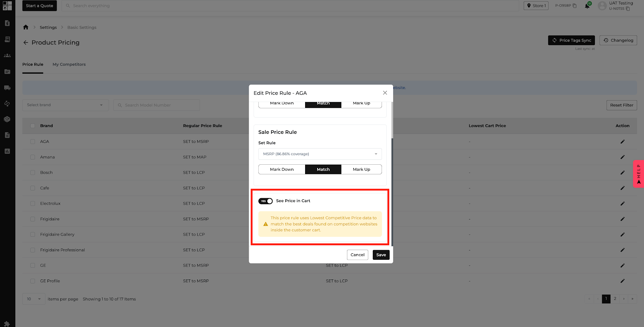The height and width of the screenshot is (327, 644).
Task: Click the edit pencil for GE Profile row
Action: (x=622, y=281)
